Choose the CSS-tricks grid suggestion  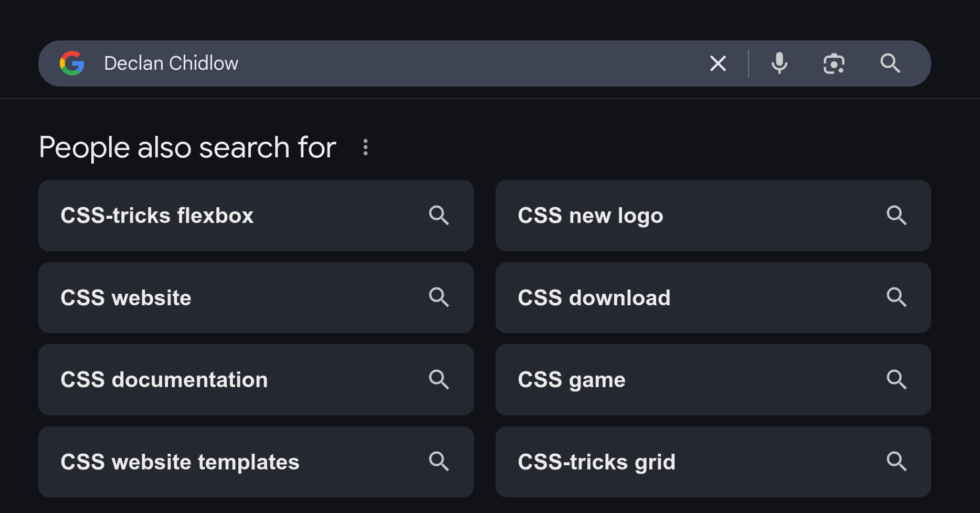tap(713, 462)
